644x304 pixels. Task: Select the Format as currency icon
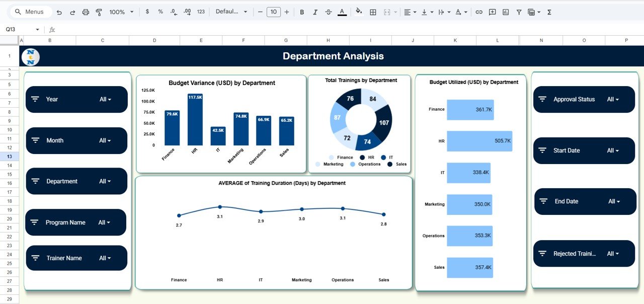coord(147,12)
